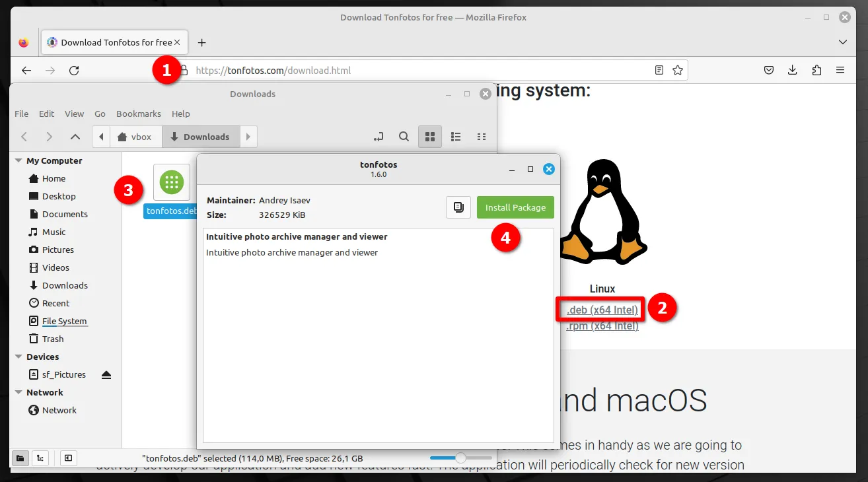The height and width of the screenshot is (482, 868).
Task: Toggle location entry icon
Action: [x=379, y=137]
